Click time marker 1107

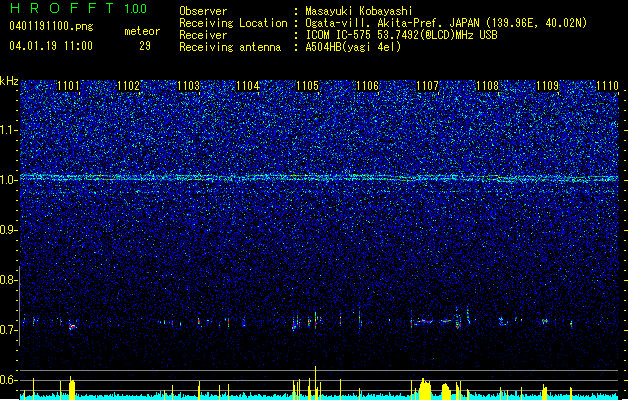tap(427, 86)
